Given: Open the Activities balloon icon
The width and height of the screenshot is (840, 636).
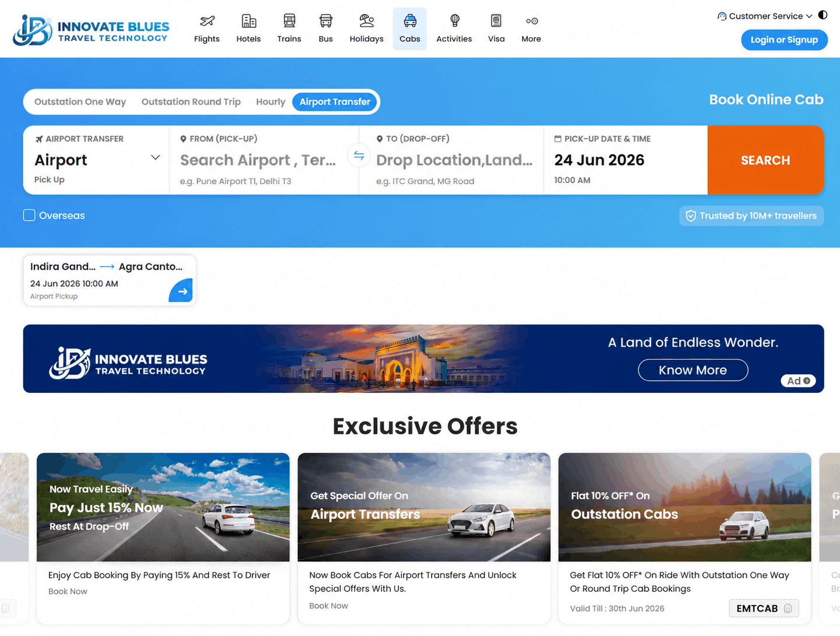Looking at the screenshot, I should coord(454,22).
